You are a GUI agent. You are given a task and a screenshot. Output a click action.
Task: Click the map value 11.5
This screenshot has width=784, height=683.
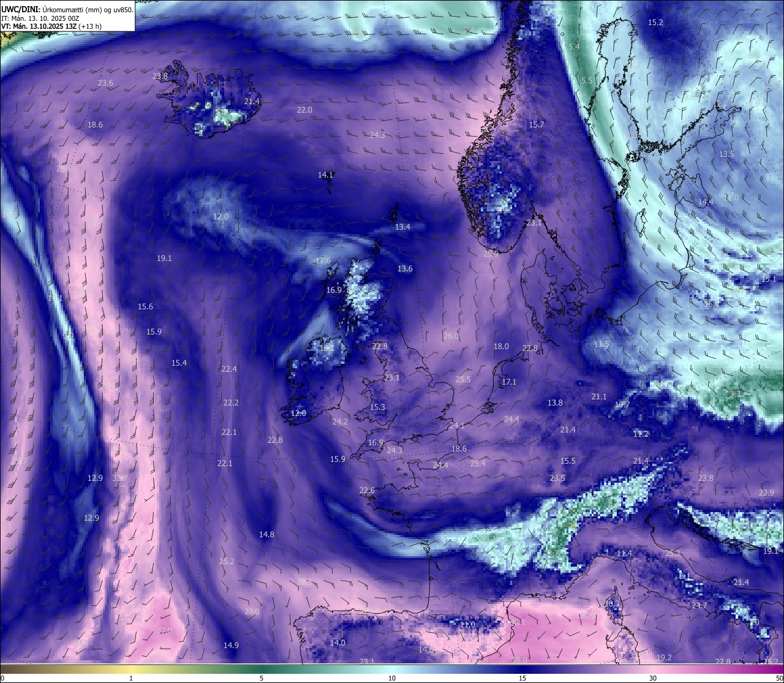tap(601, 344)
